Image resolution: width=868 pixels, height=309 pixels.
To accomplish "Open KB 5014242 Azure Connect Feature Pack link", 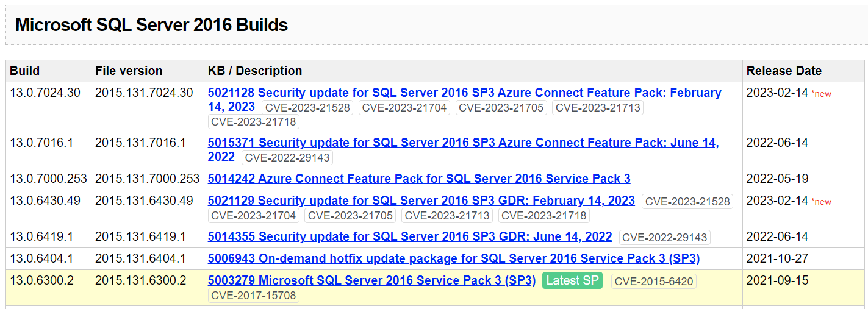I will point(419,179).
